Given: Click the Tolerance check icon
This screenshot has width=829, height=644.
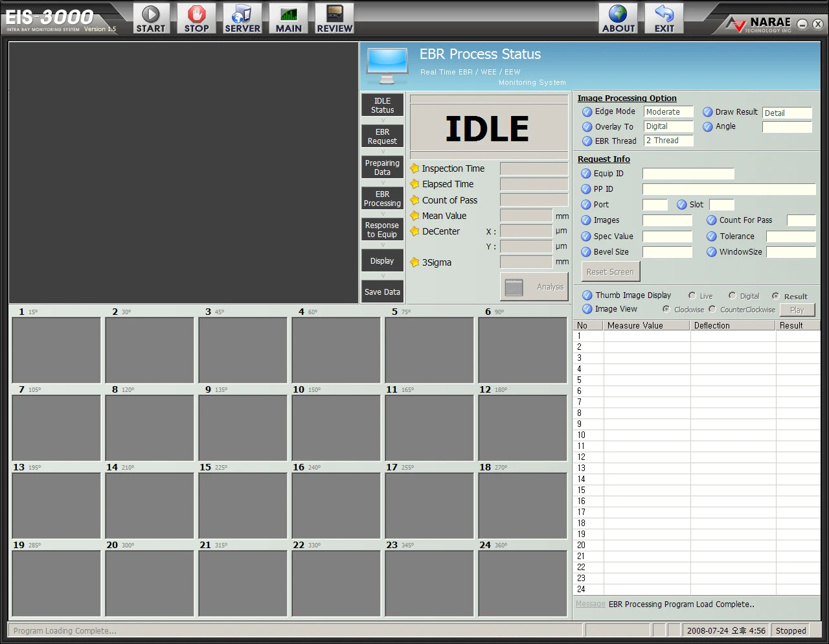Looking at the screenshot, I should pyautogui.click(x=712, y=236).
